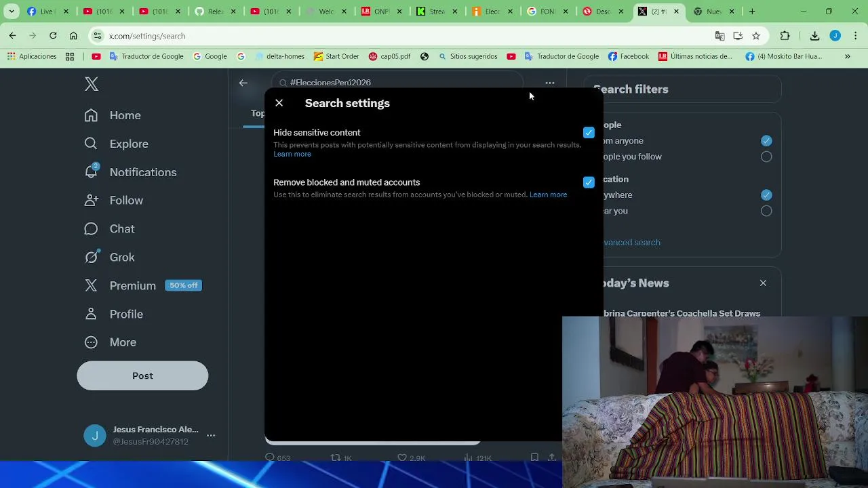Click the translate page icon in address bar

click(x=719, y=36)
